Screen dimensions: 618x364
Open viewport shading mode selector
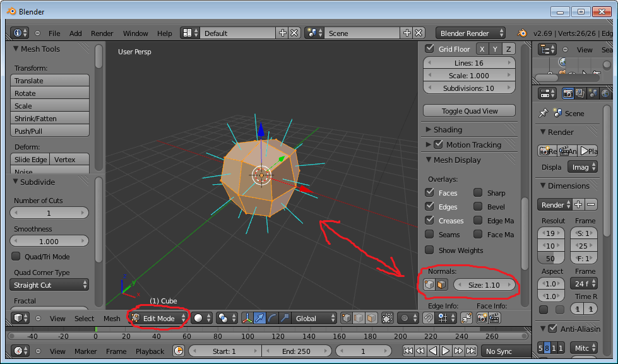pos(203,319)
